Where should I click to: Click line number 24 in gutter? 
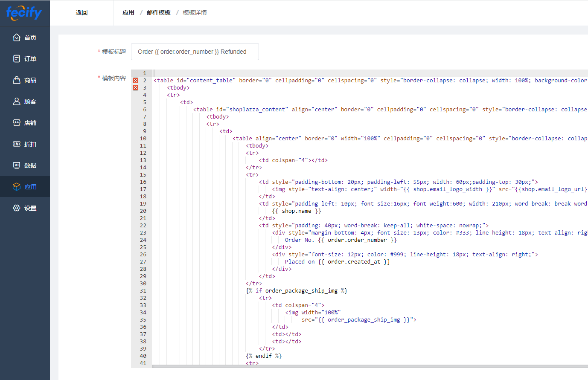click(143, 240)
